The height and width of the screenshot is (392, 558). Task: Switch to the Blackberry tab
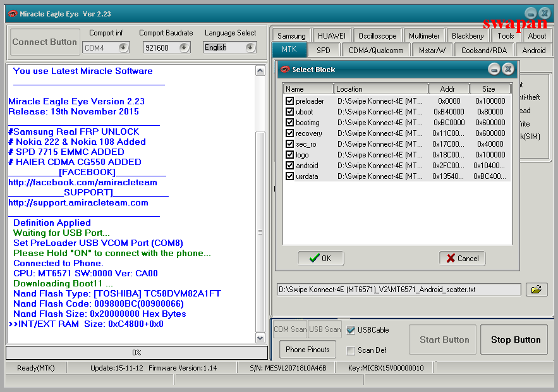(x=468, y=35)
